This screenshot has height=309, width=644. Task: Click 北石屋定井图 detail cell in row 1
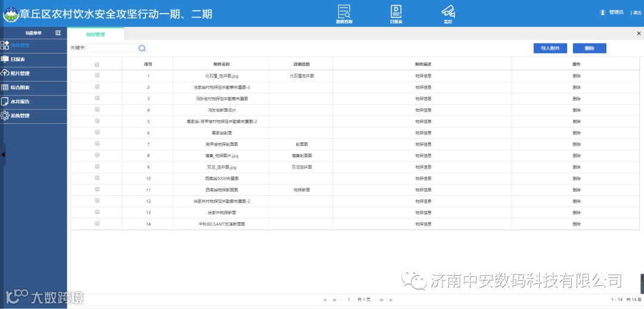[302, 76]
